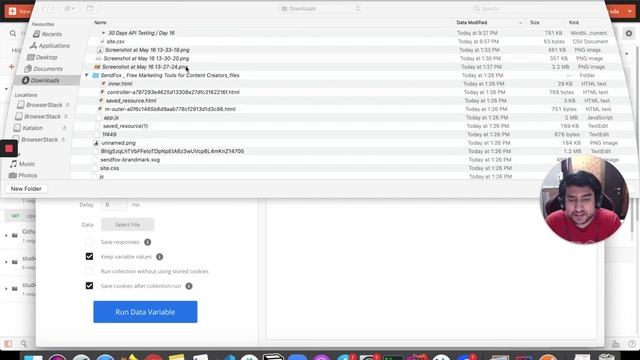Open the Katalon volume in Locations

point(29,128)
